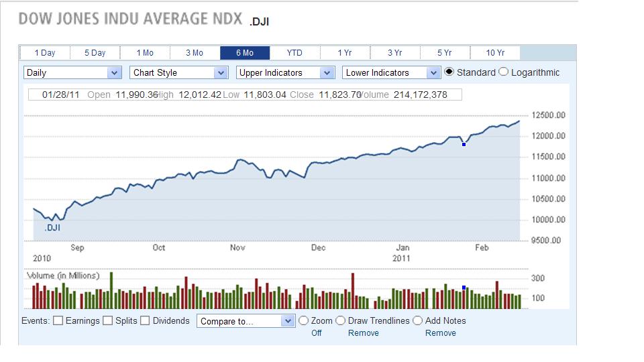Select the Standard scale radio button
The width and height of the screenshot is (644, 362).
click(449, 72)
